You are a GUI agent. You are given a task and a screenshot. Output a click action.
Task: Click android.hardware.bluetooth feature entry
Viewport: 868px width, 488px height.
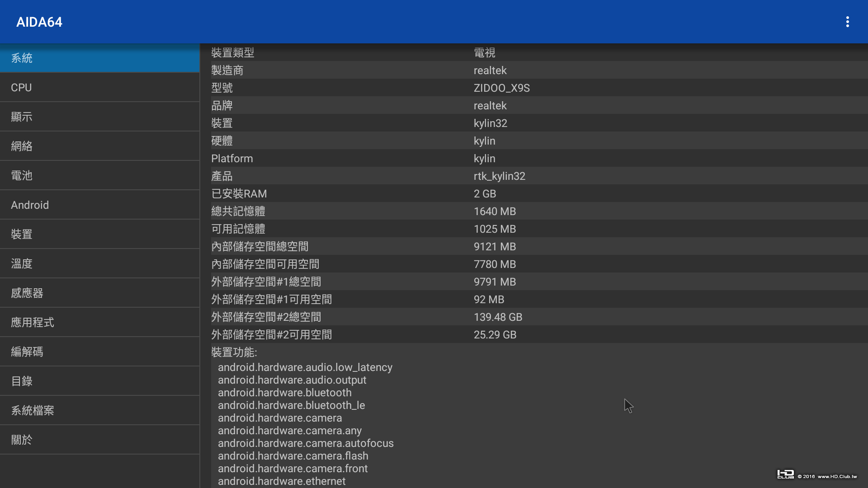(284, 393)
